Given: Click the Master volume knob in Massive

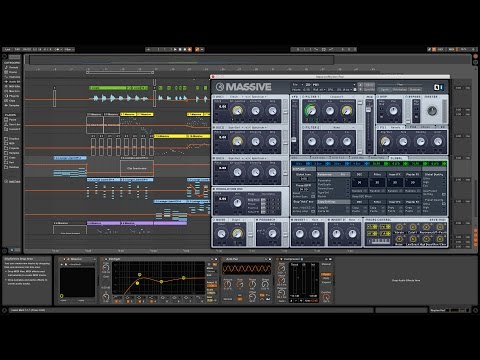Looking at the screenshot, I should (432, 111).
